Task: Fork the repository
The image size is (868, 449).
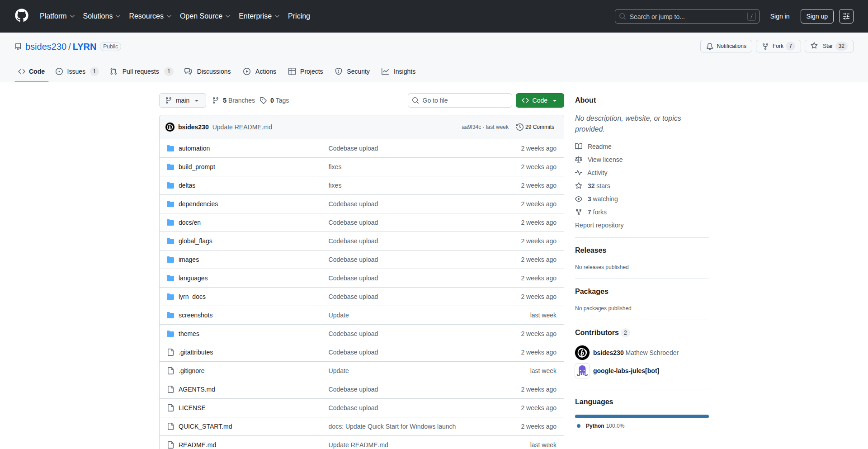Action: coord(778,46)
